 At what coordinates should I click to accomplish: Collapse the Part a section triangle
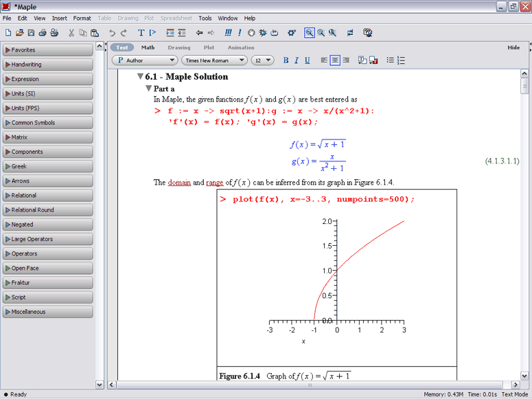[x=148, y=89]
